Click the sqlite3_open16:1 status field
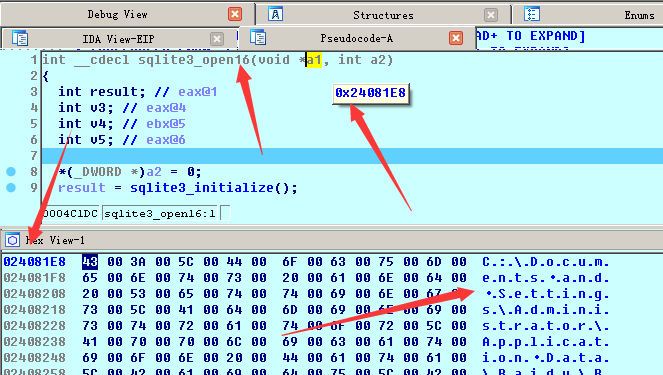Screen dimensions: 663x375 click(x=160, y=214)
